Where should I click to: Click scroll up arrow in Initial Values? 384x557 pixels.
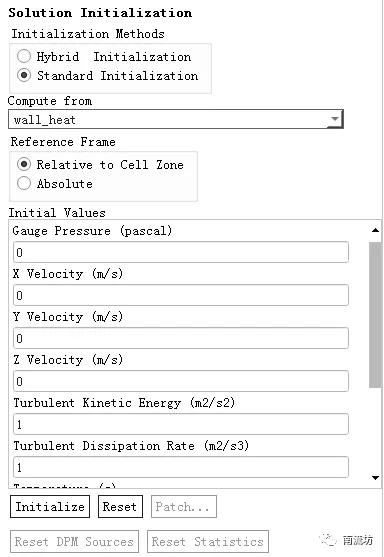375,230
